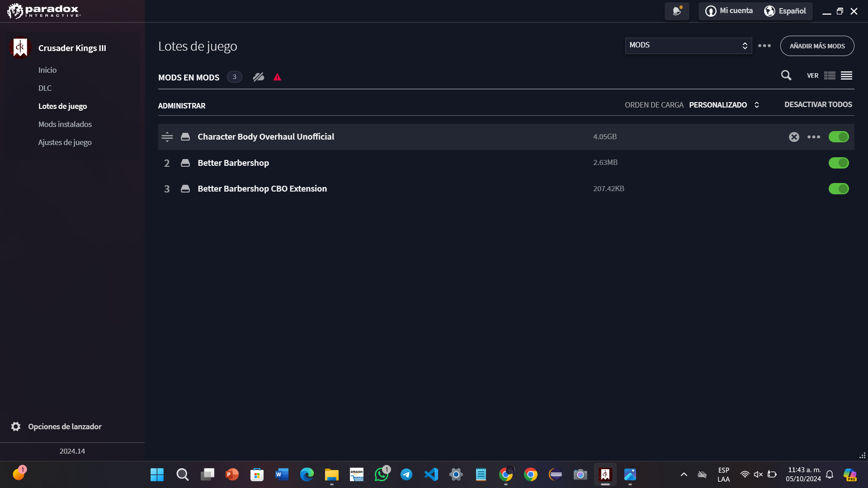Select Character Body Overhaul Unofficial name
Viewport: 868px width, 488px height.
pos(266,137)
